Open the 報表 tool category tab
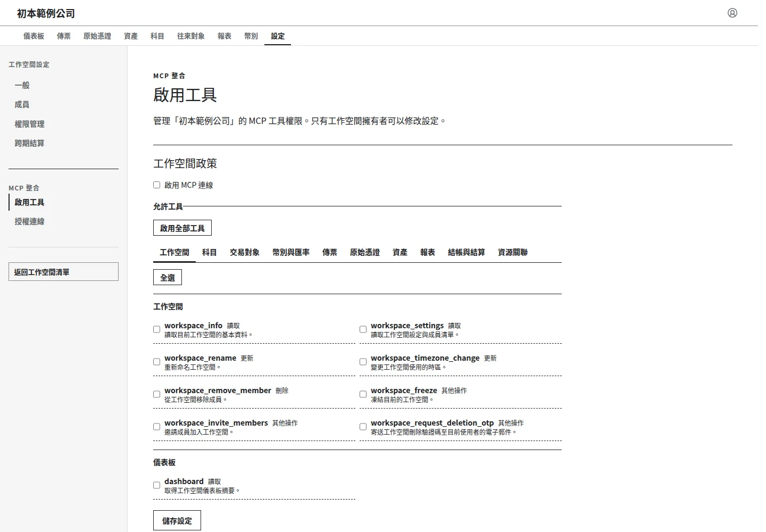The width and height of the screenshot is (766, 532). point(428,253)
